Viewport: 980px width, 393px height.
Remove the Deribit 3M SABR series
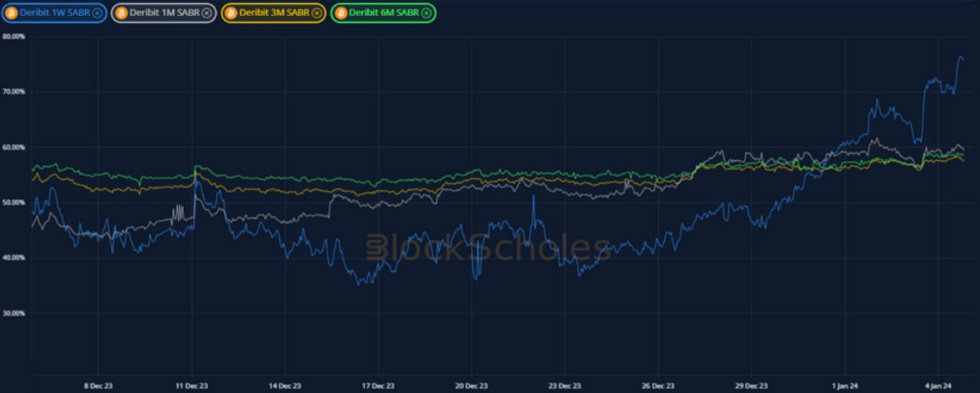click(x=316, y=13)
